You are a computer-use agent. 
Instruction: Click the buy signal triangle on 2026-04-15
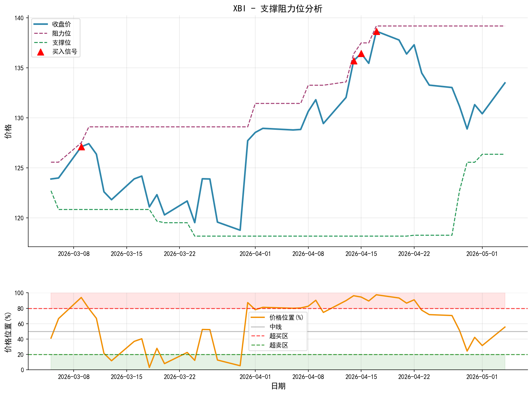coord(361,54)
